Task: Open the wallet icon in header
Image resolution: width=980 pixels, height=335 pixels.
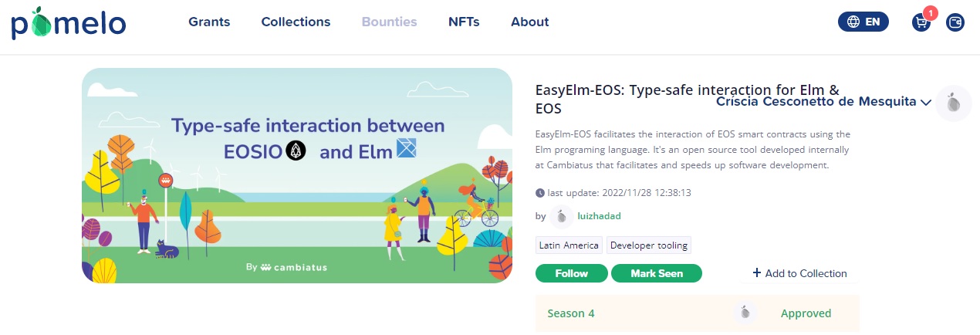Action: [956, 22]
